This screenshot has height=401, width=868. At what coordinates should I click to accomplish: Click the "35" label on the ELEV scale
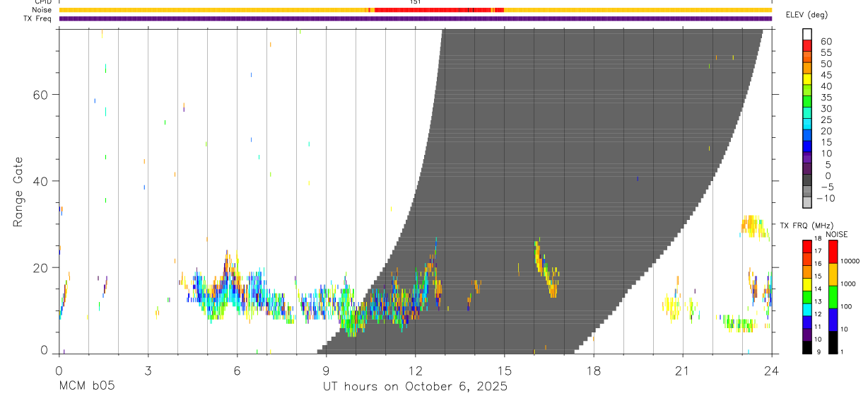click(x=825, y=98)
